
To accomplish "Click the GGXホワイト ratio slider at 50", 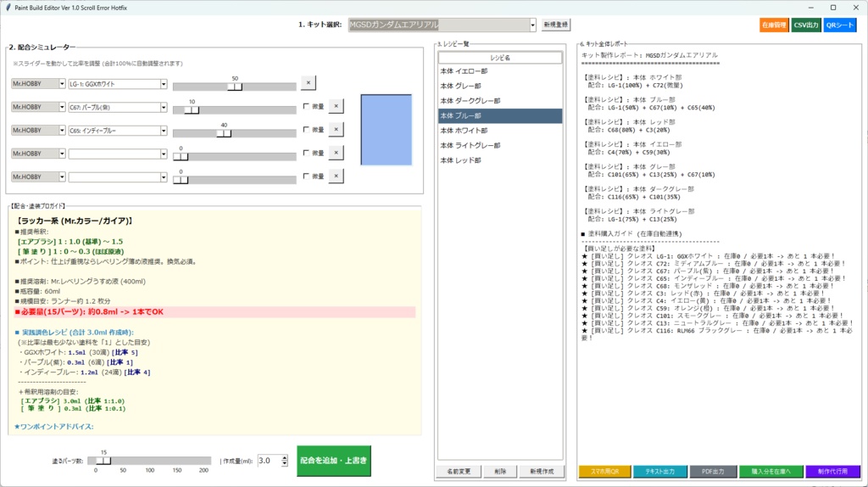I will pos(235,87).
